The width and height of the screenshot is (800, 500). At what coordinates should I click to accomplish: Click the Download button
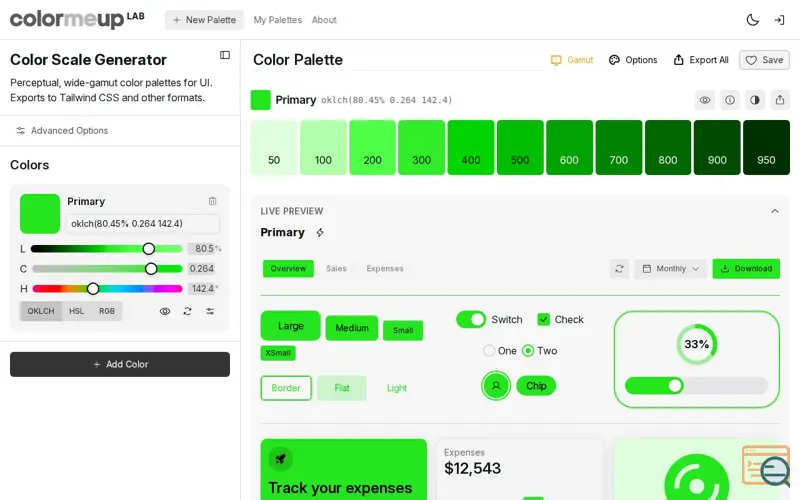click(746, 268)
